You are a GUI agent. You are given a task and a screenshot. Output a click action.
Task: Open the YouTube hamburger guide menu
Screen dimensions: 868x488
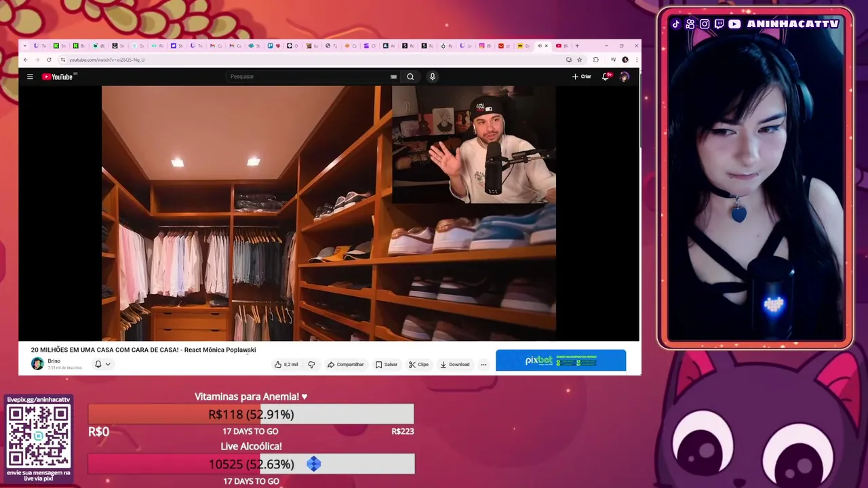tap(30, 77)
